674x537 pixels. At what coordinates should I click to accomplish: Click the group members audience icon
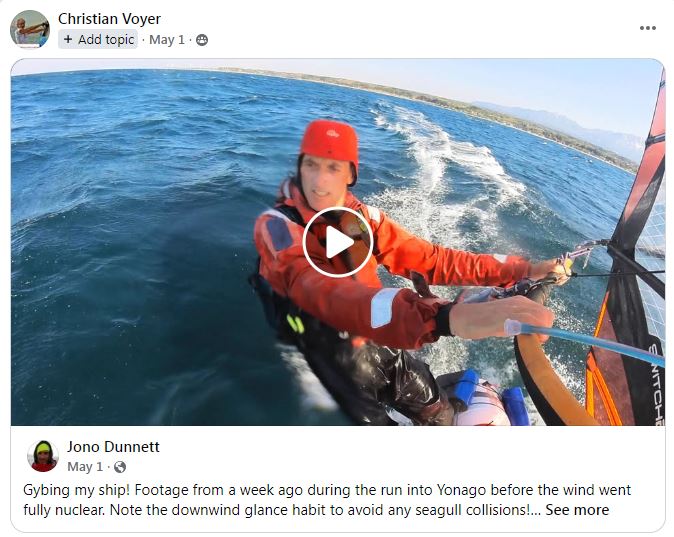(202, 40)
